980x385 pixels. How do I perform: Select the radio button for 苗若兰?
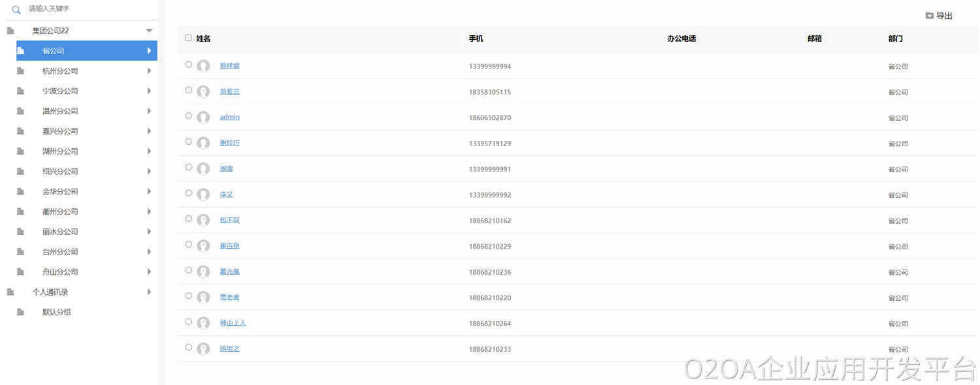tap(189, 91)
